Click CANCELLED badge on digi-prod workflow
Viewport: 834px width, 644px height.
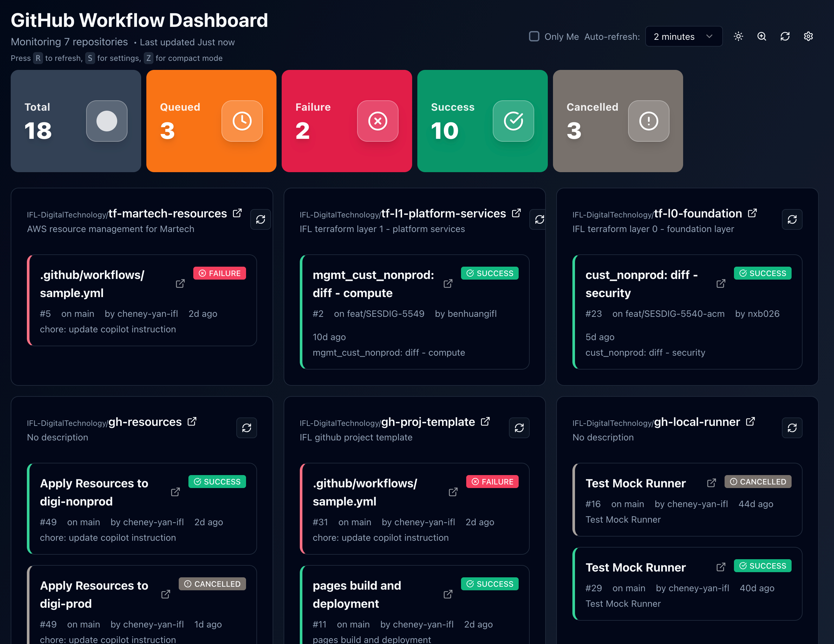212,584
